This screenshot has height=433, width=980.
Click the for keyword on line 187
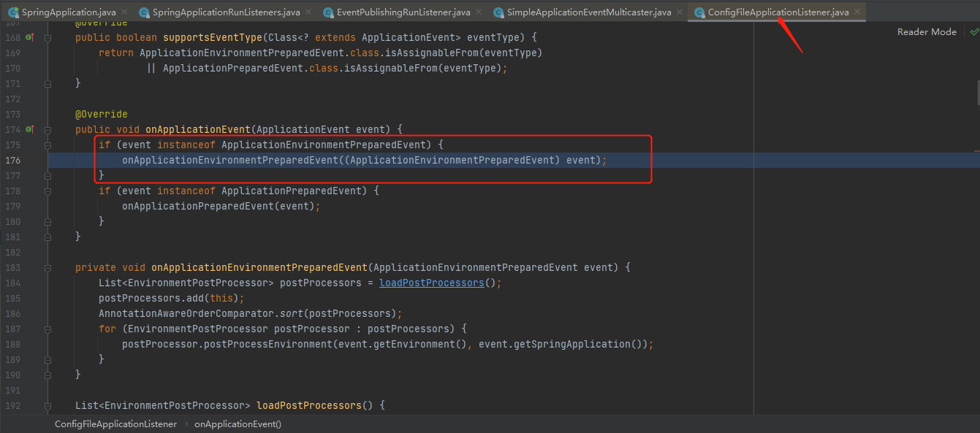tap(107, 329)
